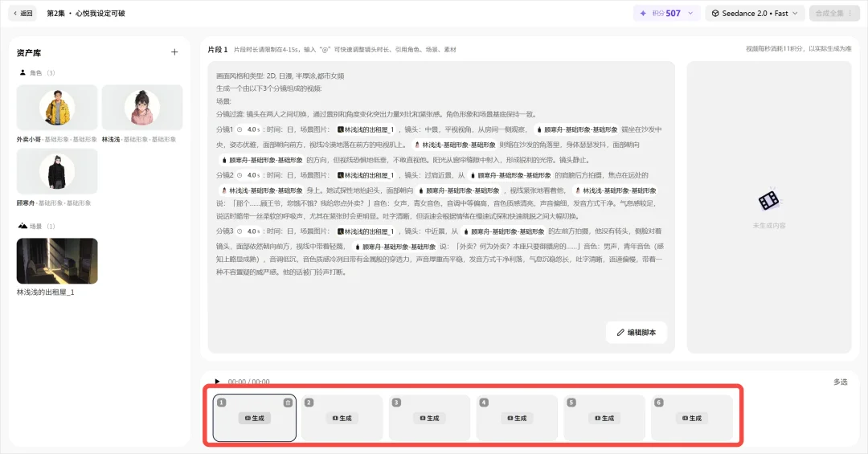Select the 林浅浅 character thumbnail

pos(142,108)
